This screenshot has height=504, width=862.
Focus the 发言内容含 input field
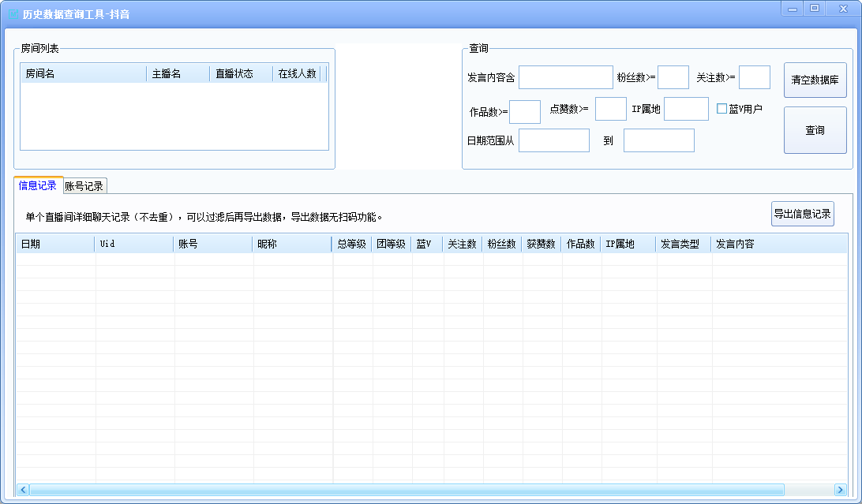566,77
